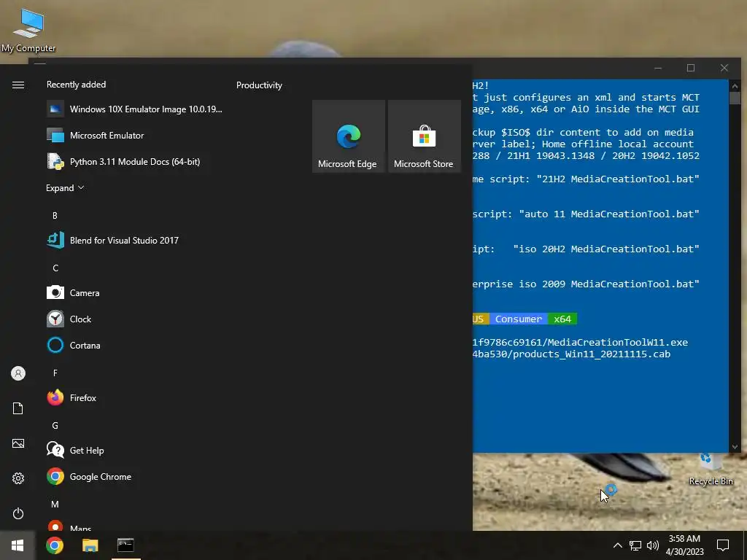Open the network status tray icon

635,545
